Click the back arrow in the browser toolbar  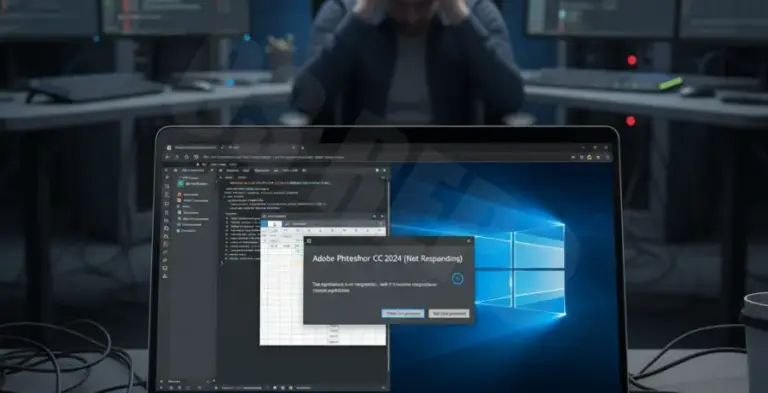coord(168,157)
